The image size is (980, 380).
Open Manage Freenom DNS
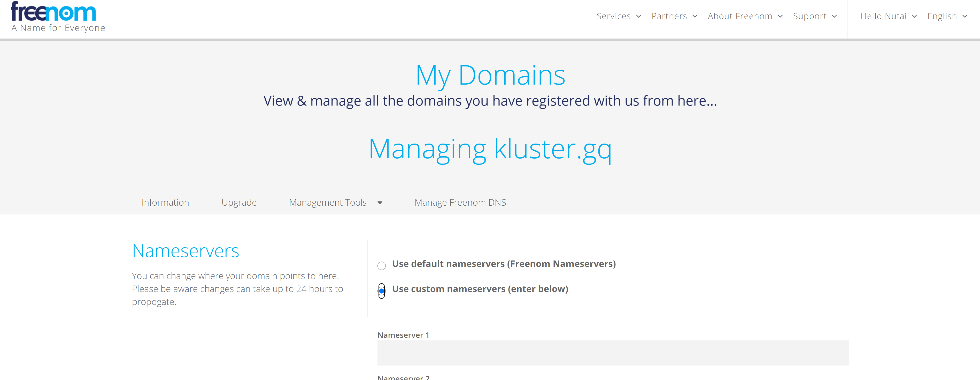point(460,203)
